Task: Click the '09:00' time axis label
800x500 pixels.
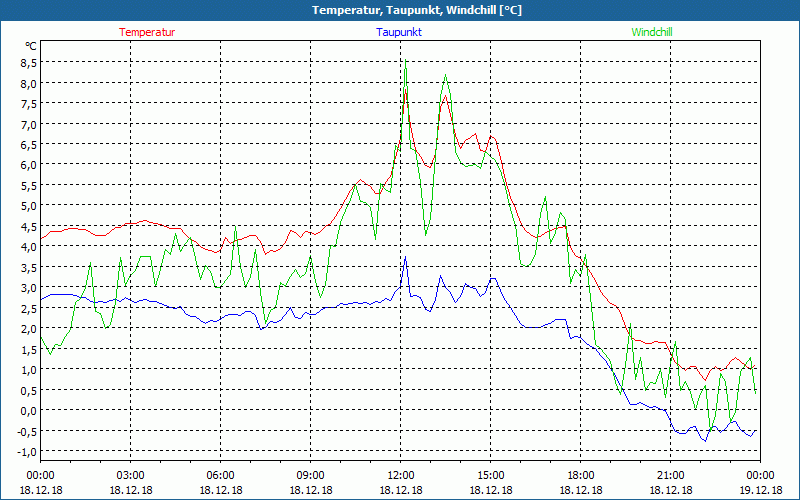Action: 311,475
